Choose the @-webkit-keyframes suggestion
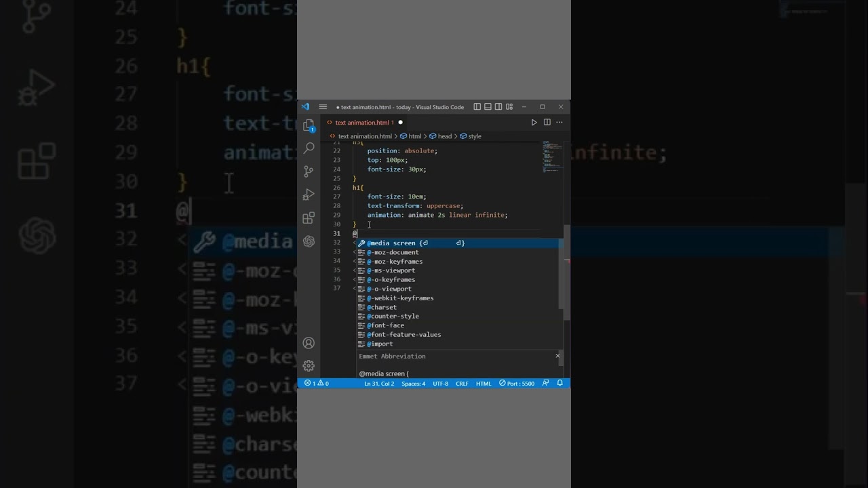Viewport: 868px width, 488px height. click(x=458, y=298)
